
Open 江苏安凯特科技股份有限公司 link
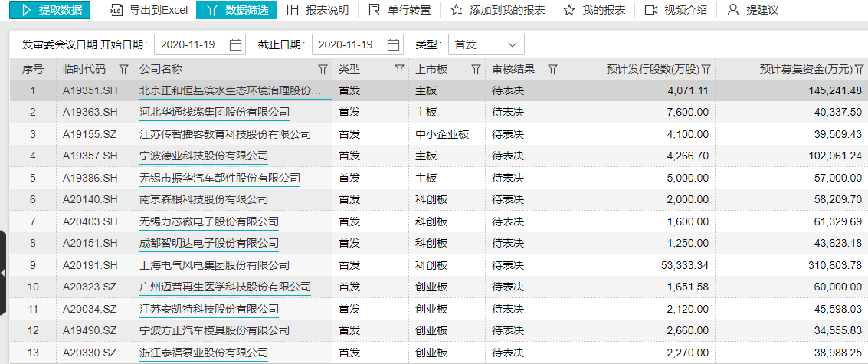tap(208, 309)
